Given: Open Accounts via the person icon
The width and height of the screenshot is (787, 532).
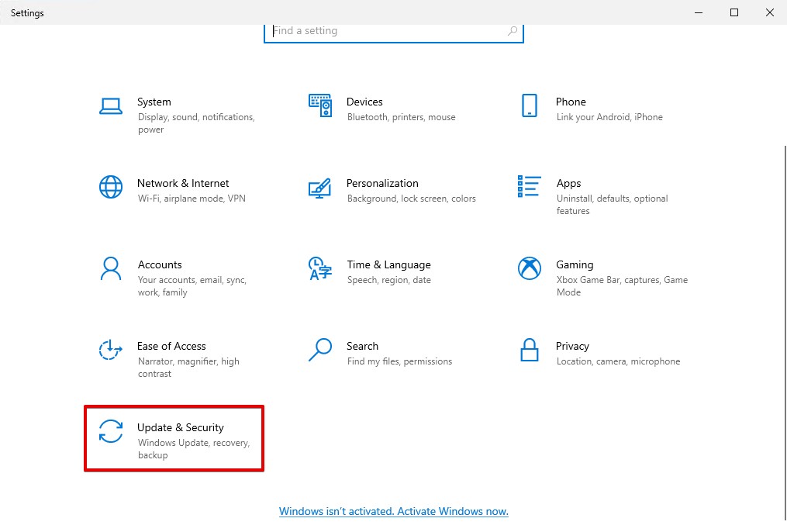Looking at the screenshot, I should pyautogui.click(x=111, y=268).
